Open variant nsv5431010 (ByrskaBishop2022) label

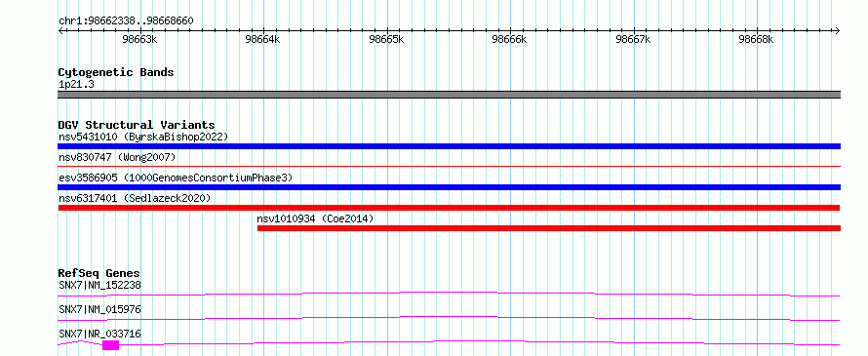coord(143,137)
